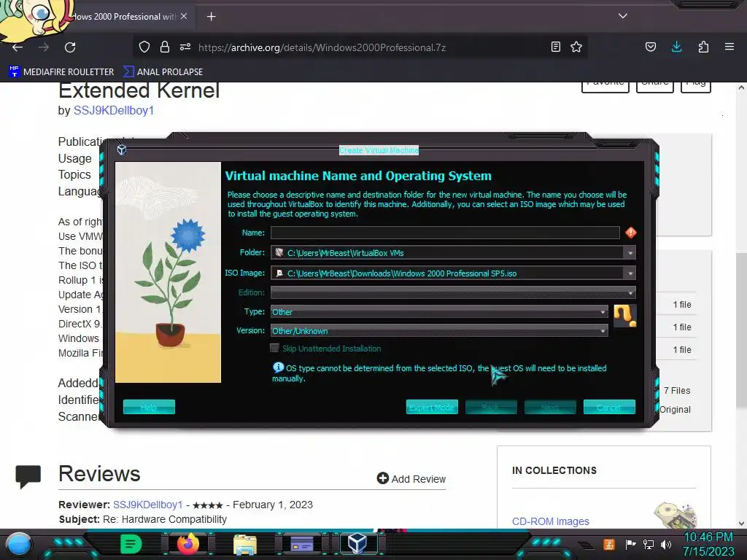747x560 pixels.
Task: Click the blue info icon
Action: point(278,367)
